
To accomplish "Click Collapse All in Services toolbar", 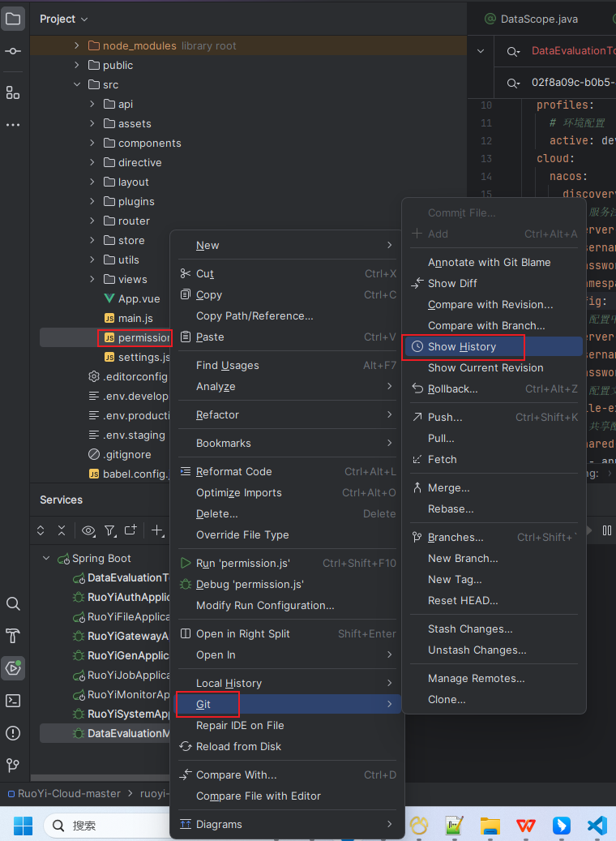I will tap(62, 530).
